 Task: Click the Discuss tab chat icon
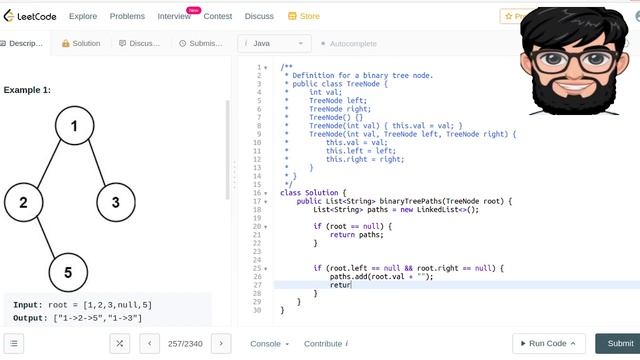122,43
